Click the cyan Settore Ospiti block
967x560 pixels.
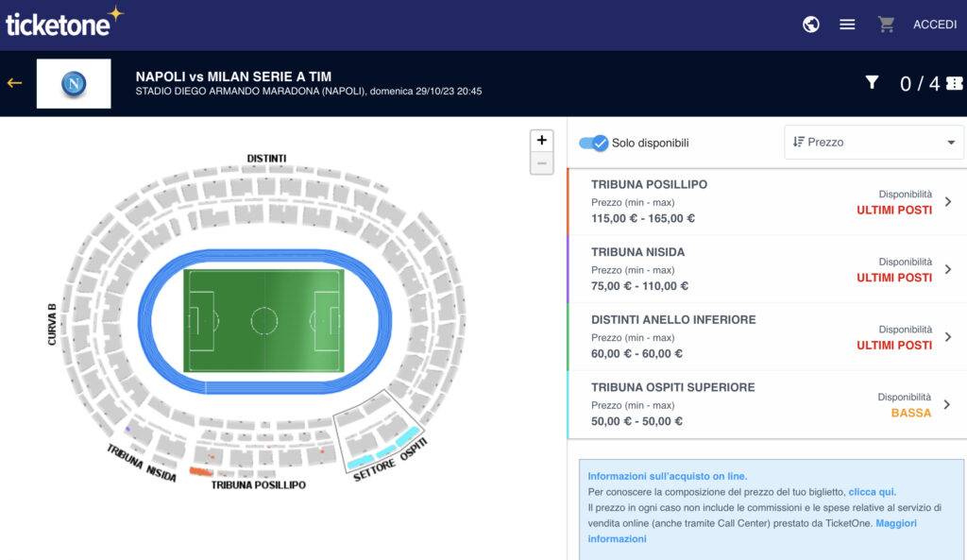point(408,437)
